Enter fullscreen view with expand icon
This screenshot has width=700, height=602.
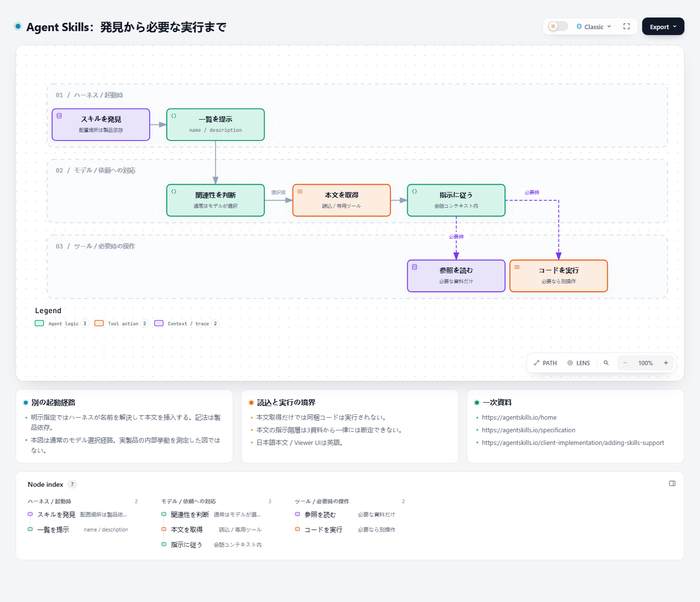click(x=626, y=27)
